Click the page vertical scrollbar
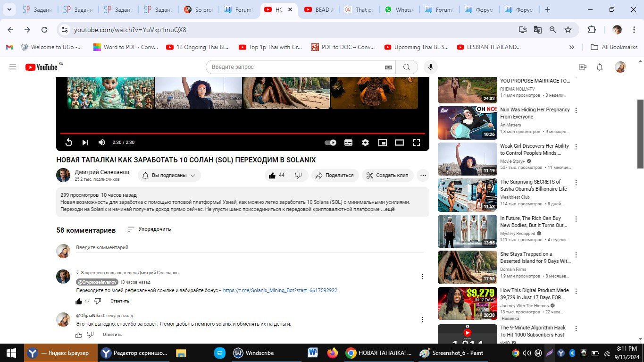This screenshot has width=644, height=362. [640, 134]
